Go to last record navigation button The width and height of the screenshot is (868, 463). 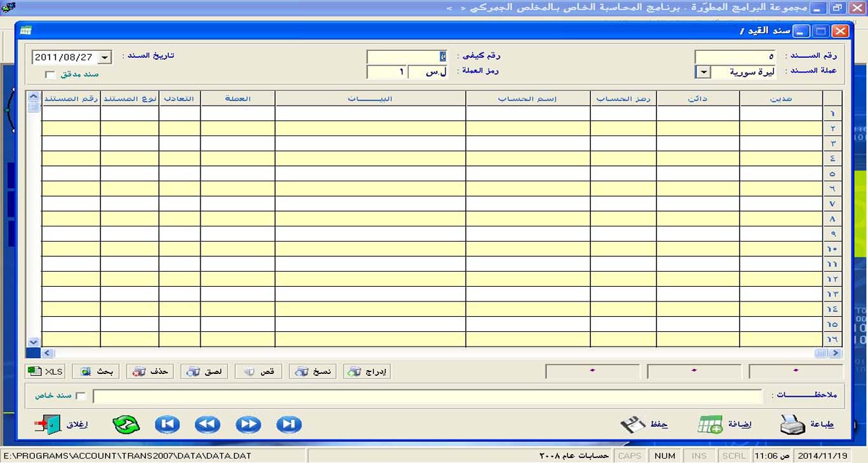pyautogui.click(x=289, y=424)
